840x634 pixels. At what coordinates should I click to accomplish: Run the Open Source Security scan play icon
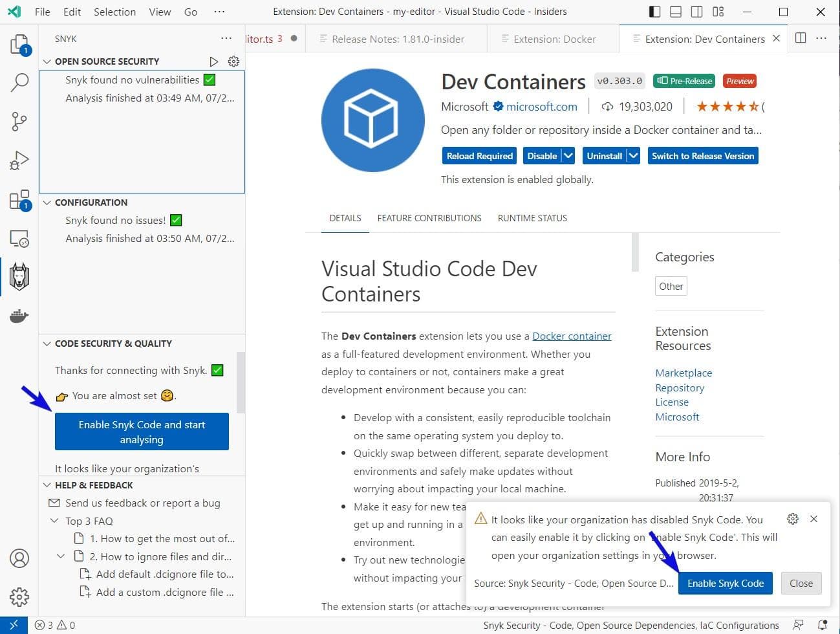coord(214,61)
